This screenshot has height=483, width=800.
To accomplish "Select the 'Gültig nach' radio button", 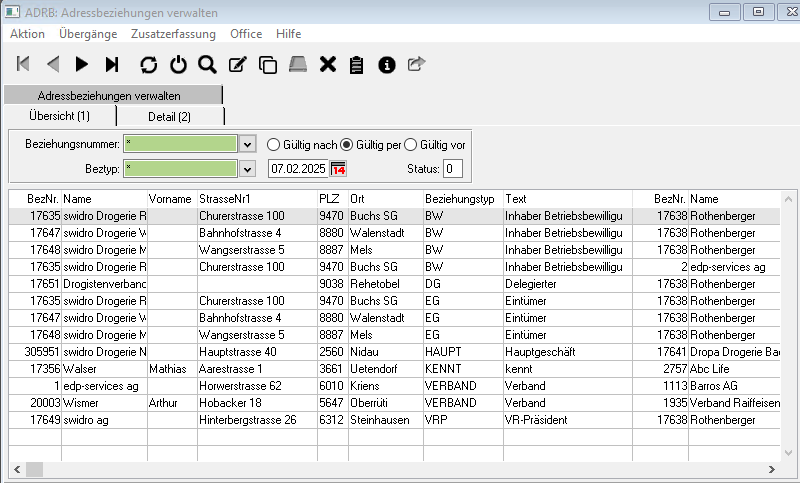I will tap(274, 144).
